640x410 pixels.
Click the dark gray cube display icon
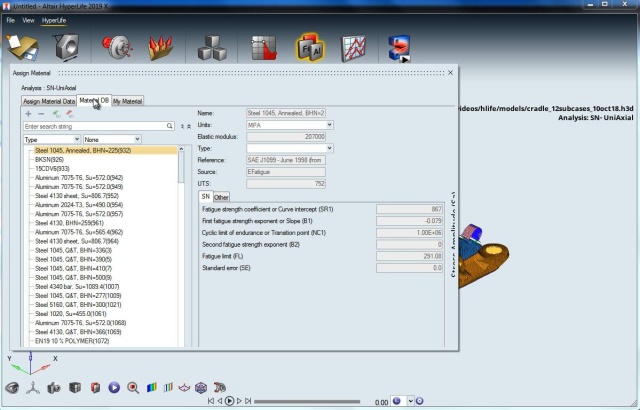pyautogui.click(x=75, y=387)
